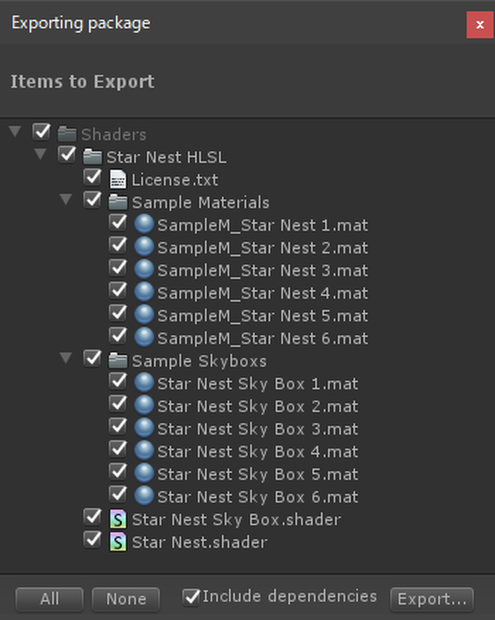The image size is (495, 620).
Task: Click the Export... button
Action: tap(432, 599)
